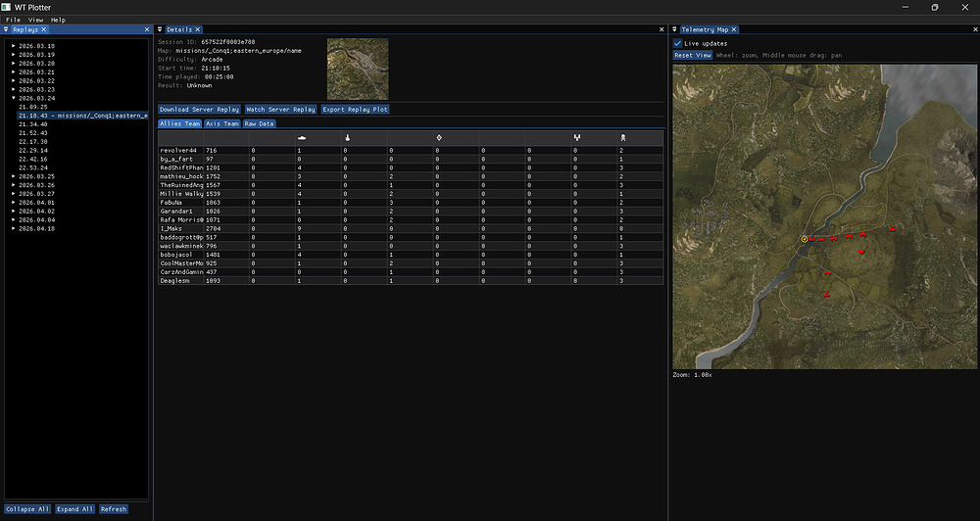Expand the 2026.03.18 replay folder
980x521 pixels.
(x=14, y=46)
